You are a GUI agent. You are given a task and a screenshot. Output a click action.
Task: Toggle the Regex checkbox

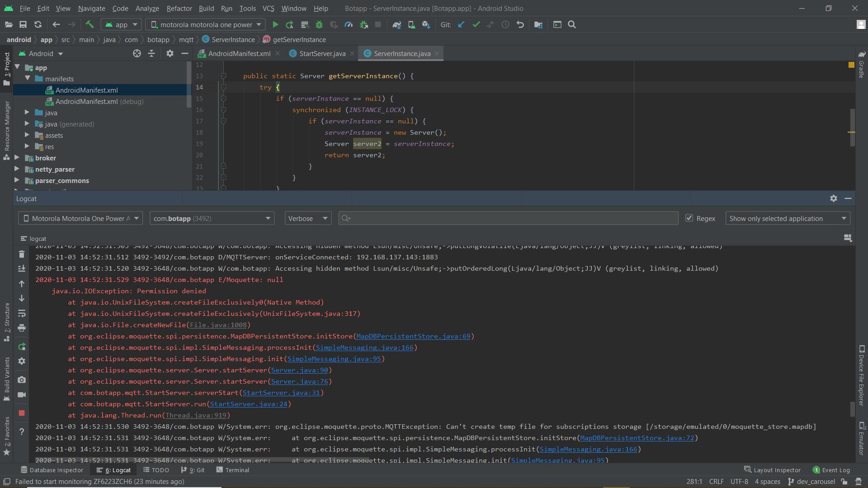point(689,218)
